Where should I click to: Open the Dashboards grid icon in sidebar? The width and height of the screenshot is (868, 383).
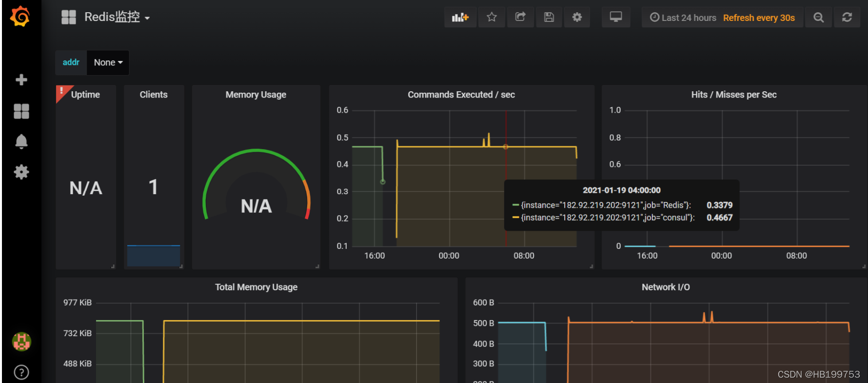point(21,111)
